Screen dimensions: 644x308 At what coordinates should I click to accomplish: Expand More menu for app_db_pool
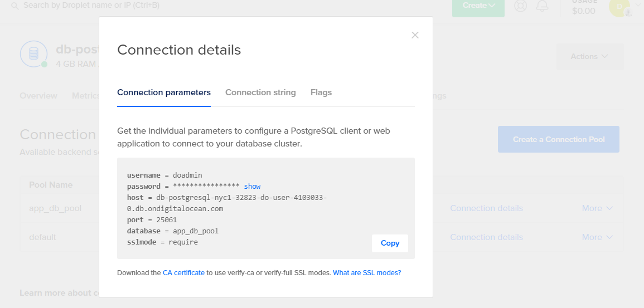[597, 208]
